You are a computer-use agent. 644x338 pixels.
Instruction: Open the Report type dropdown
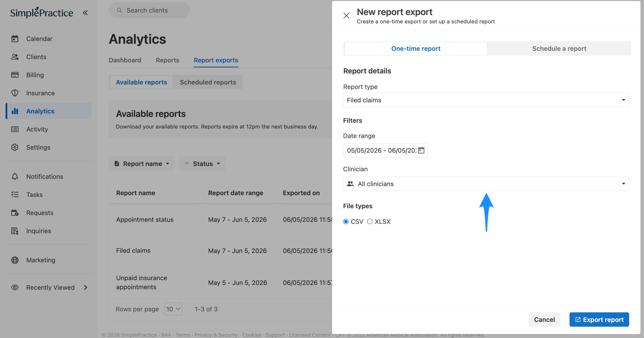pyautogui.click(x=486, y=100)
